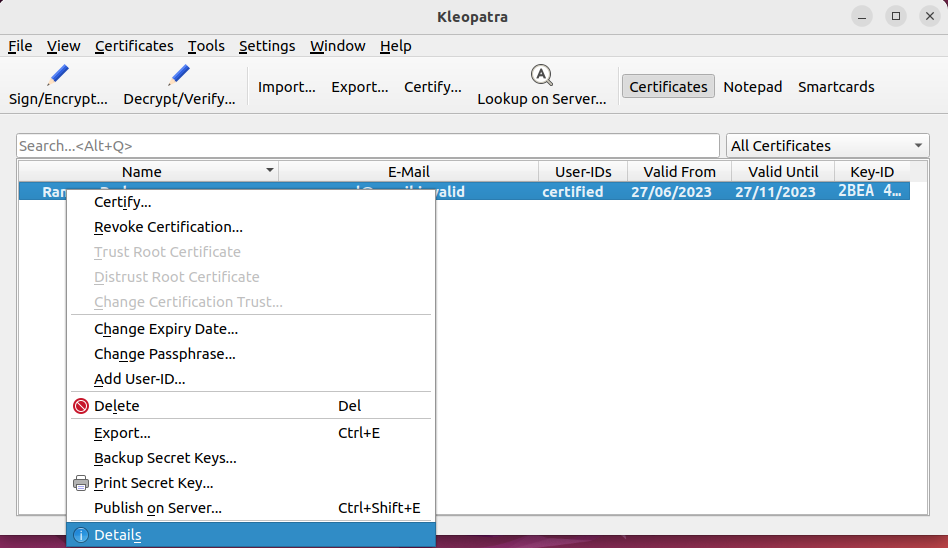Image resolution: width=948 pixels, height=548 pixels.
Task: Click Certify in the toolbar
Action: [x=433, y=87]
